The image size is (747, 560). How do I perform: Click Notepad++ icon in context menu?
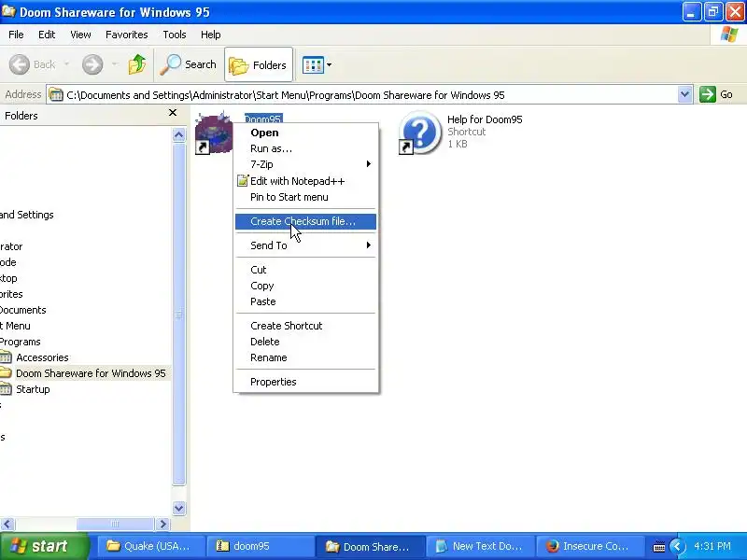pyautogui.click(x=243, y=180)
